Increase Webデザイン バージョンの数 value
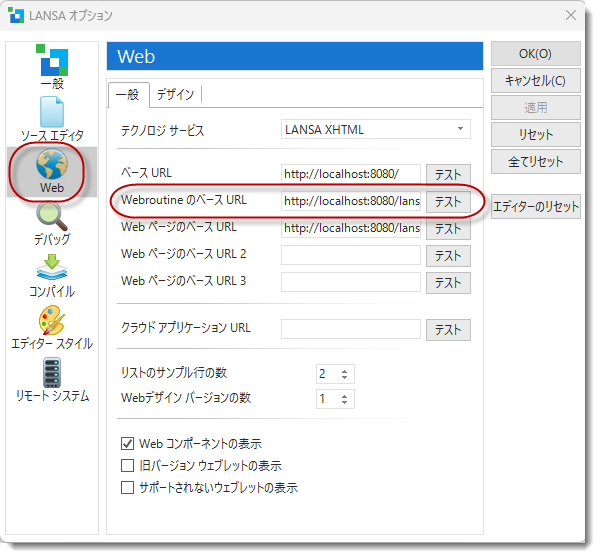600x558 pixels. (344, 396)
